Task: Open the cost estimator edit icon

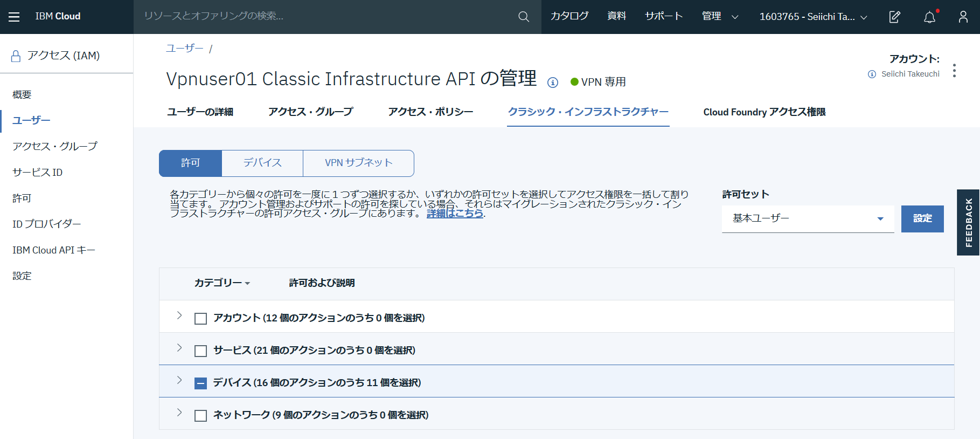Action: pyautogui.click(x=894, y=17)
